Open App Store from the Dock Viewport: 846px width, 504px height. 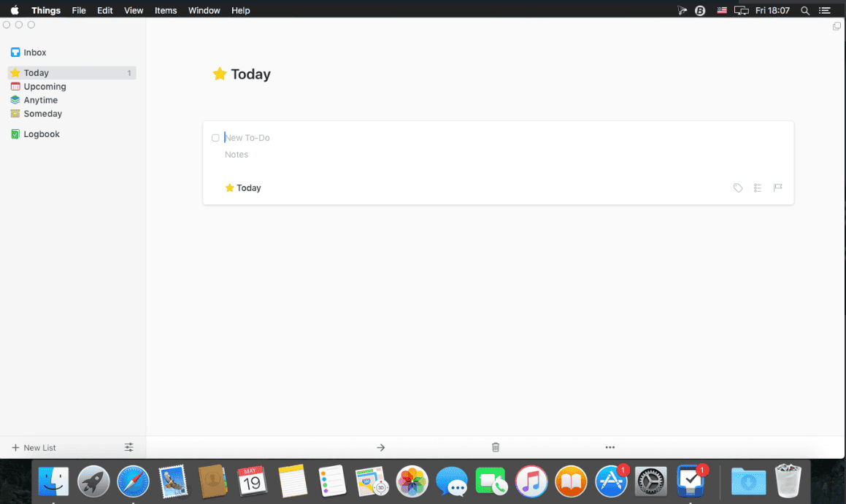click(x=611, y=481)
